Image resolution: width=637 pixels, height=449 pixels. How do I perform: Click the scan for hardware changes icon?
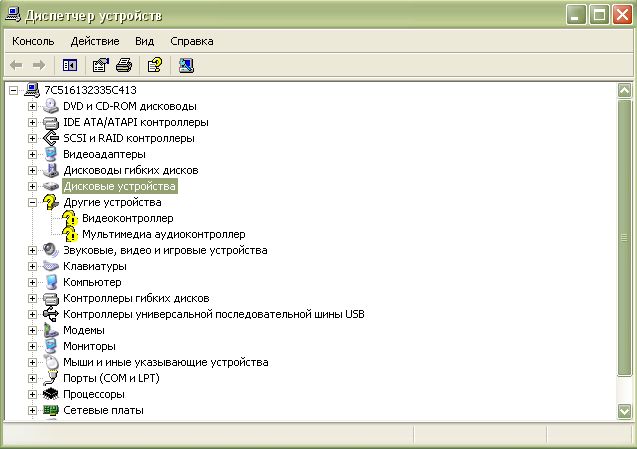[186, 65]
